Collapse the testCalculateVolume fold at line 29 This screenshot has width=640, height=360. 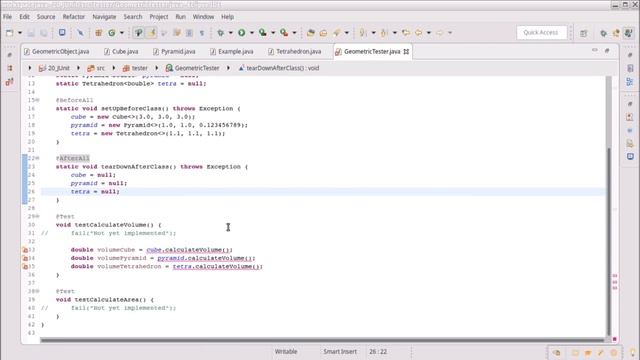pyautogui.click(x=38, y=216)
